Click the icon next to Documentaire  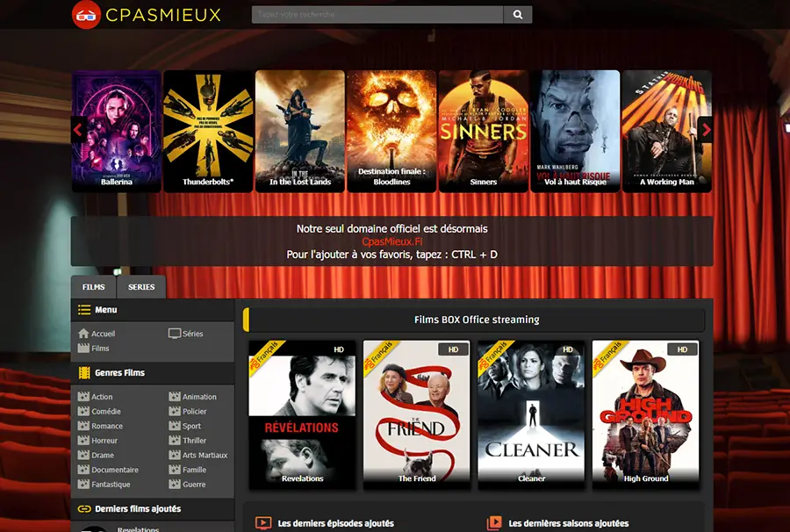click(x=83, y=470)
